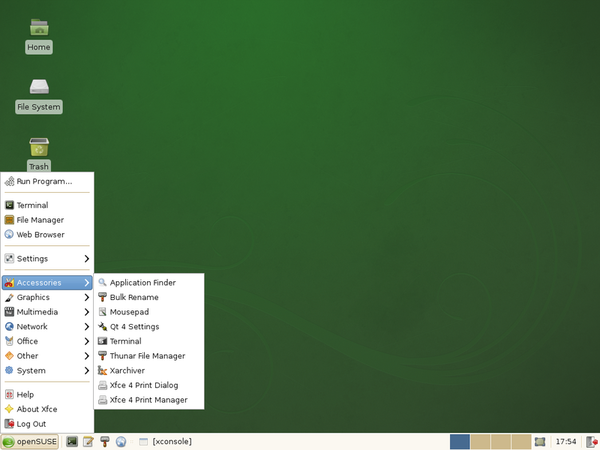Click the Application Finder magnifier icon
Viewport: 600px width, 450px height.
point(102,282)
